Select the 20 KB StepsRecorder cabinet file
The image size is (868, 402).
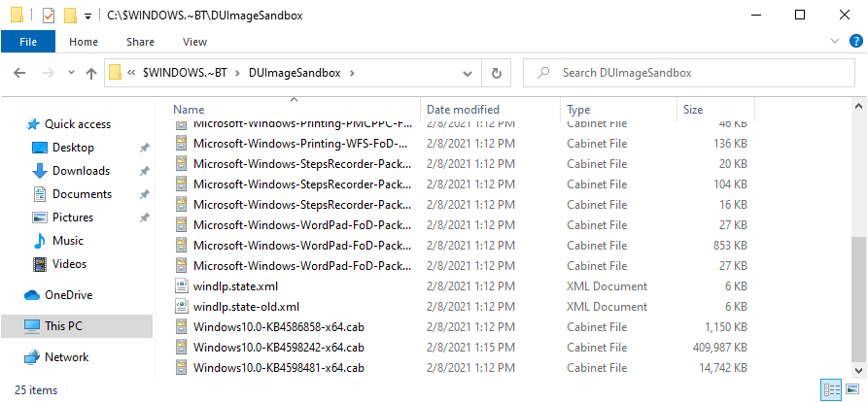[x=302, y=164]
